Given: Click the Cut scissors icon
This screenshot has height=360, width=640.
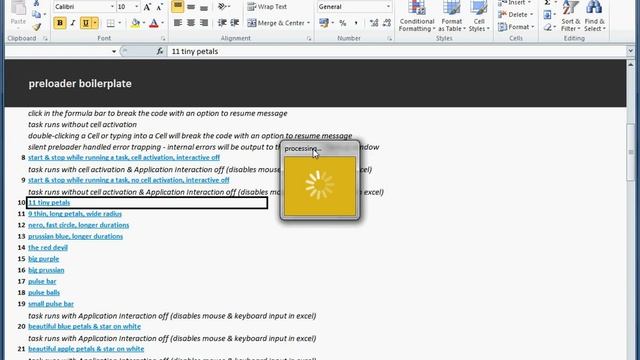Looking at the screenshot, I should click(37, 3).
